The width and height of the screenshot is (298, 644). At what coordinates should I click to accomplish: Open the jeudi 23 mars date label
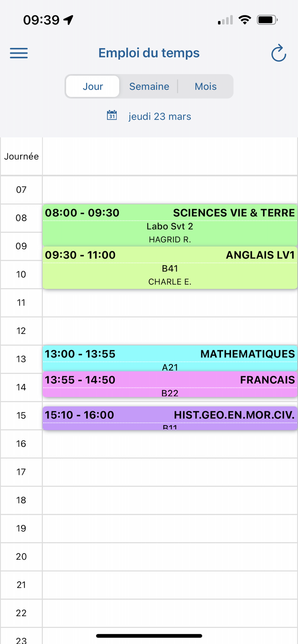pyautogui.click(x=160, y=116)
